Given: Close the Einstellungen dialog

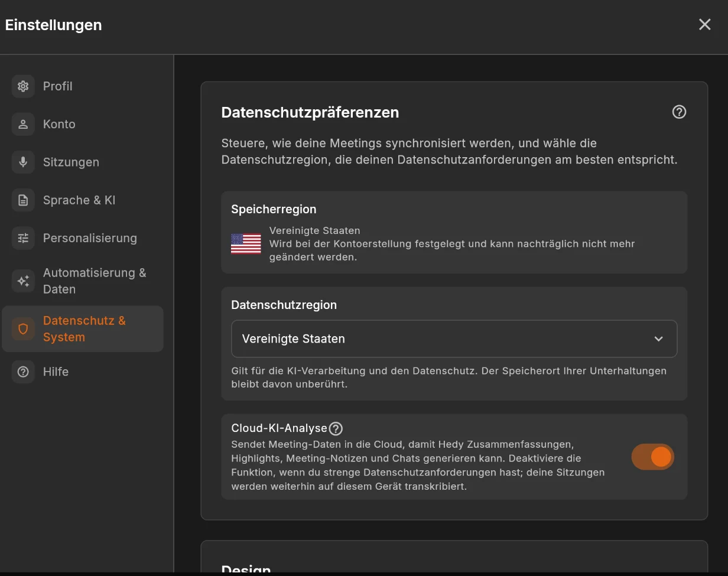Looking at the screenshot, I should (x=704, y=24).
